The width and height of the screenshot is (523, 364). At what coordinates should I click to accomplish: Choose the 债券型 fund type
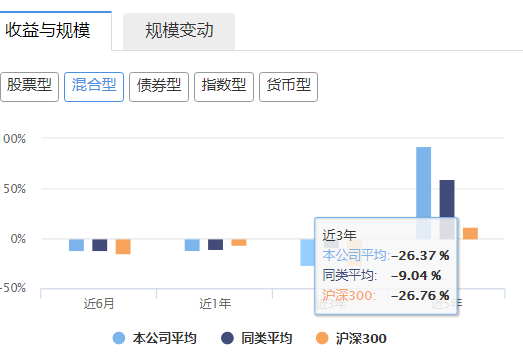[159, 87]
